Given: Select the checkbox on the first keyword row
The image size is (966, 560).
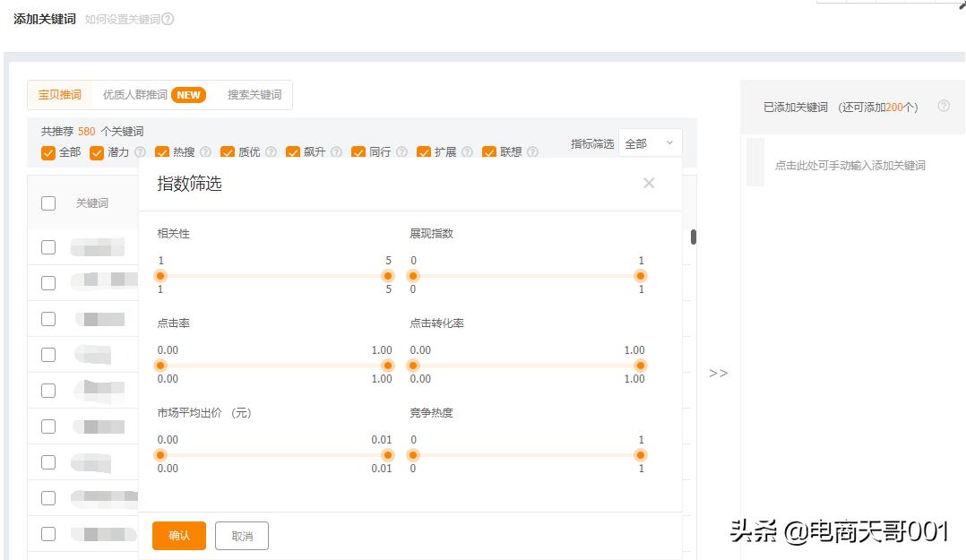Looking at the screenshot, I should coord(47,246).
